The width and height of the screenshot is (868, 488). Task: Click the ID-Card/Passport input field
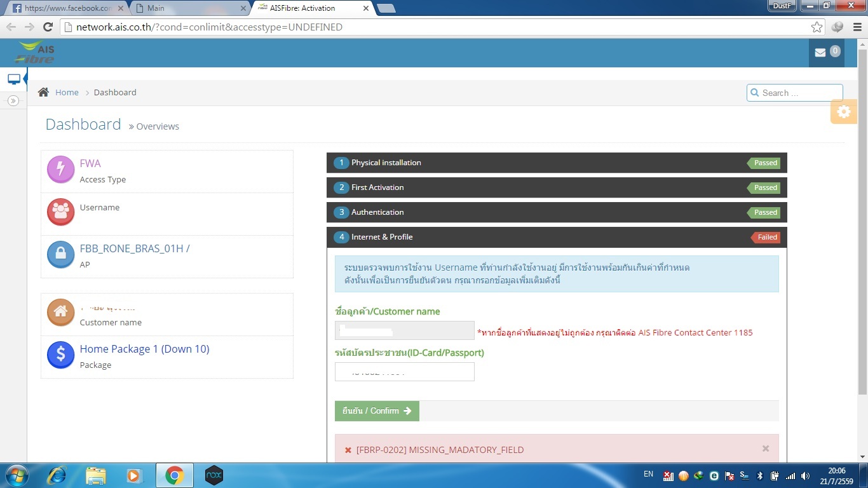coord(405,372)
